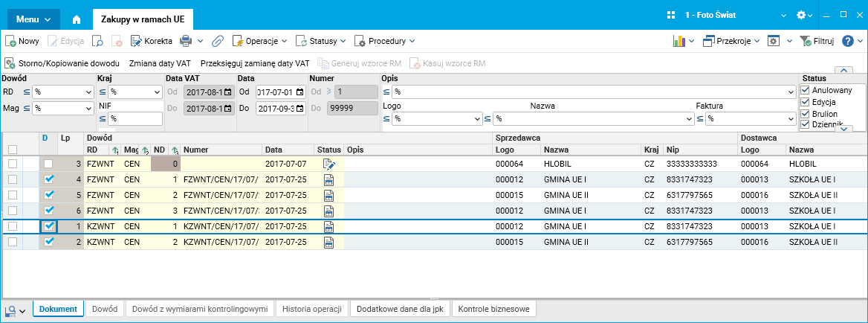Screen dimensions: 868x323
Task: Toggle the D checkbox in KZWNT Lp 2 row
Action: tap(49, 242)
